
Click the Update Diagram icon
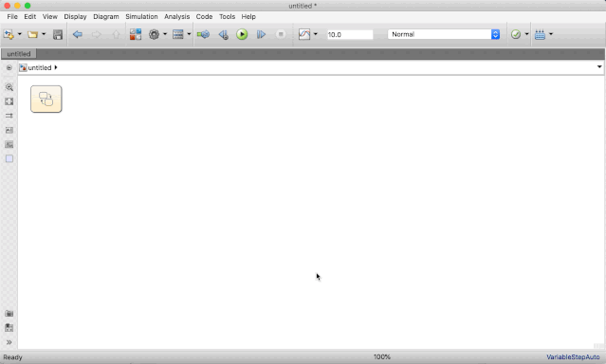click(203, 34)
